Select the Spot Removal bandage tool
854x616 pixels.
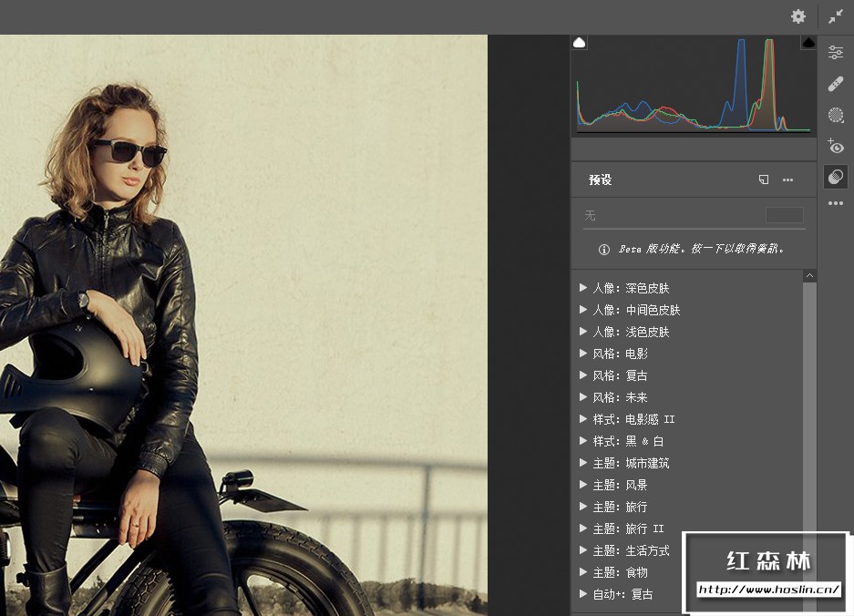tap(836, 83)
